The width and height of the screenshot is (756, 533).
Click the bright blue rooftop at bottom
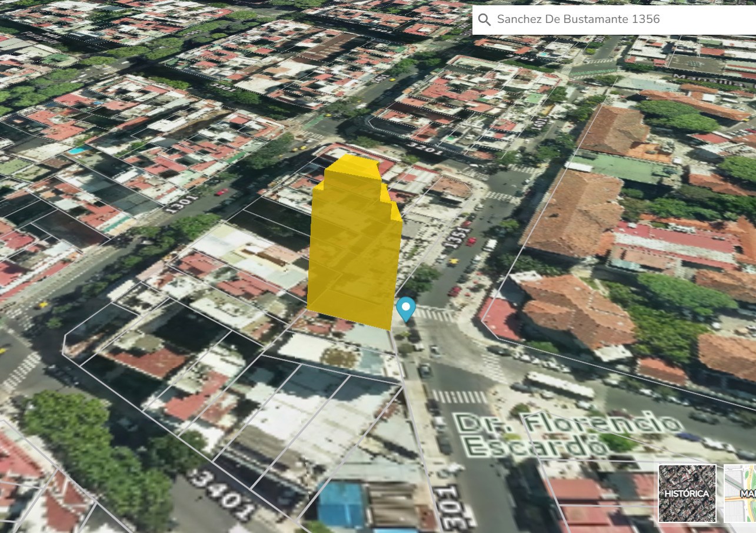tap(341, 504)
